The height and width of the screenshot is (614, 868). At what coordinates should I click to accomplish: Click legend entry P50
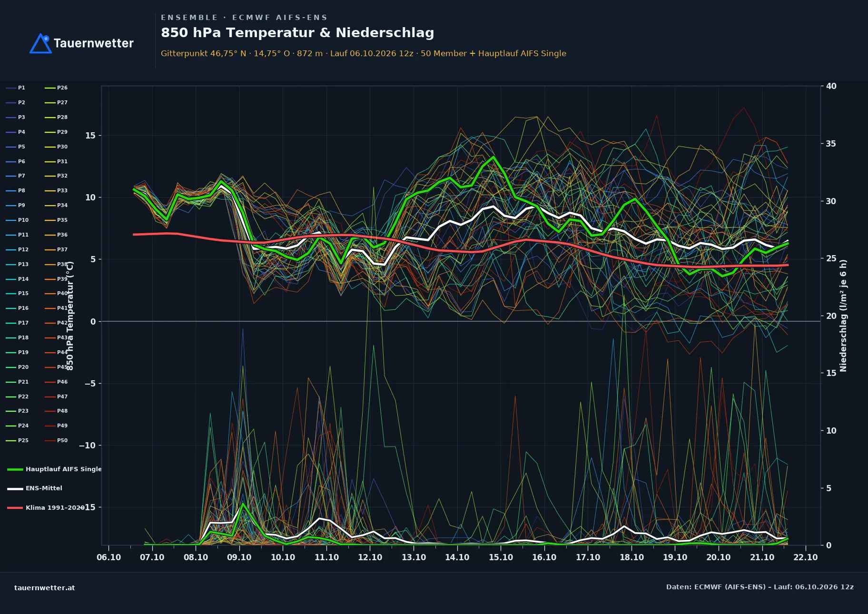[56, 441]
